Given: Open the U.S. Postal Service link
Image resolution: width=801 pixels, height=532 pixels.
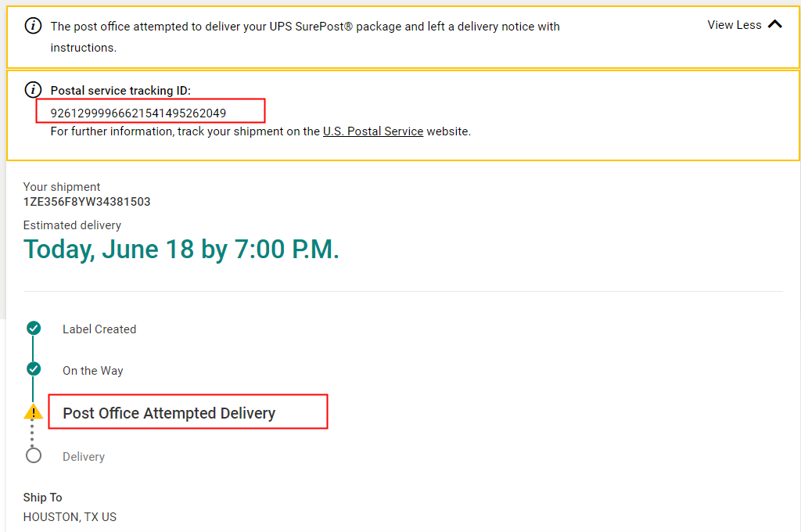Looking at the screenshot, I should click(373, 131).
